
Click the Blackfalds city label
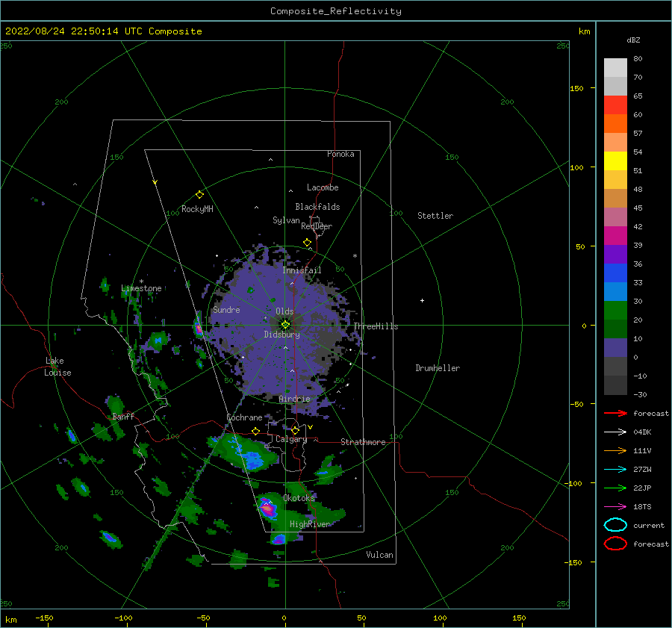point(317,207)
